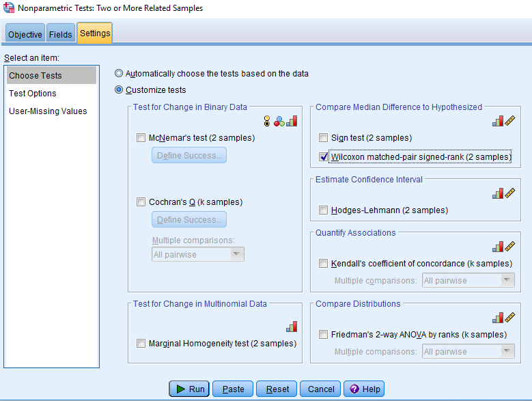Enable McNemar's test checkbox
This screenshot has height=401, width=532.
coord(141,138)
